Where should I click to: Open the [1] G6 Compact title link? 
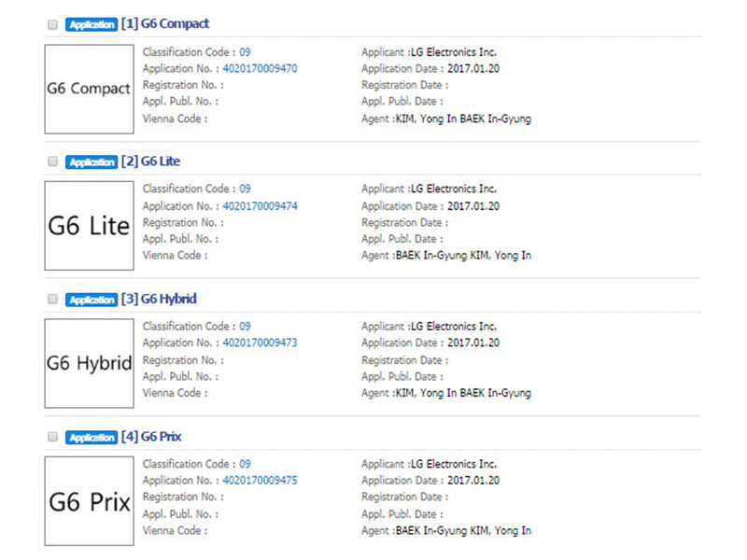165,23
